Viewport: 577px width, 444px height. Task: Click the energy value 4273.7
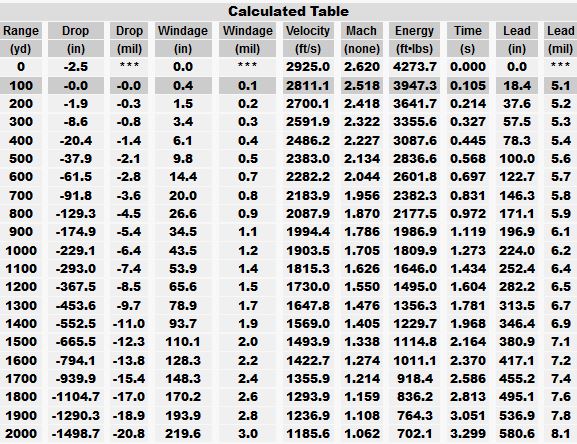pos(414,67)
